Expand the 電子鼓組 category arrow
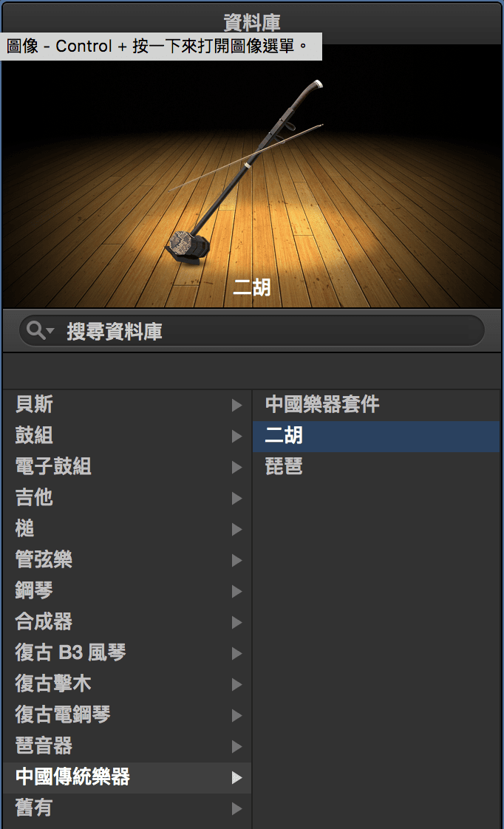This screenshot has width=504, height=829. (x=236, y=468)
